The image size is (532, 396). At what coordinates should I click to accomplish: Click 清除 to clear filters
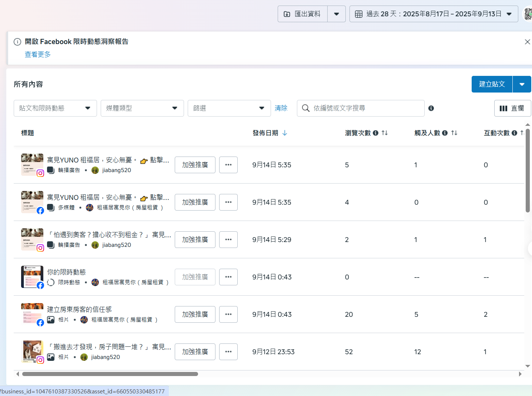pyautogui.click(x=281, y=108)
